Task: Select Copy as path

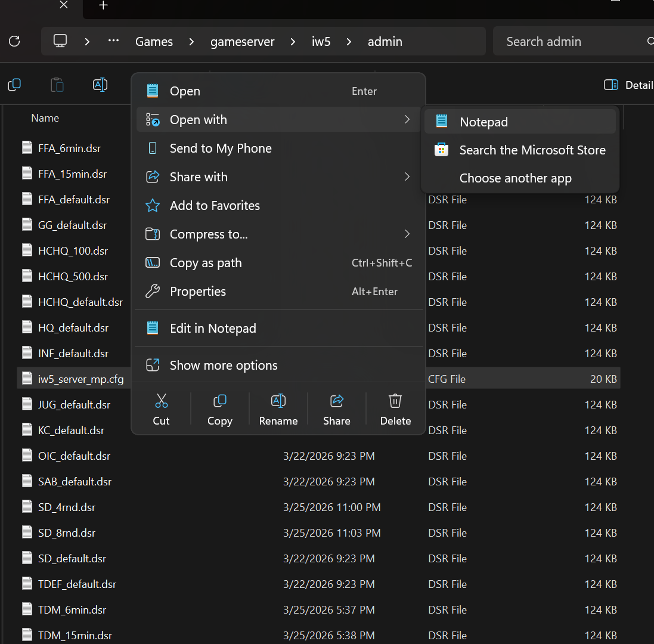Action: [278, 263]
